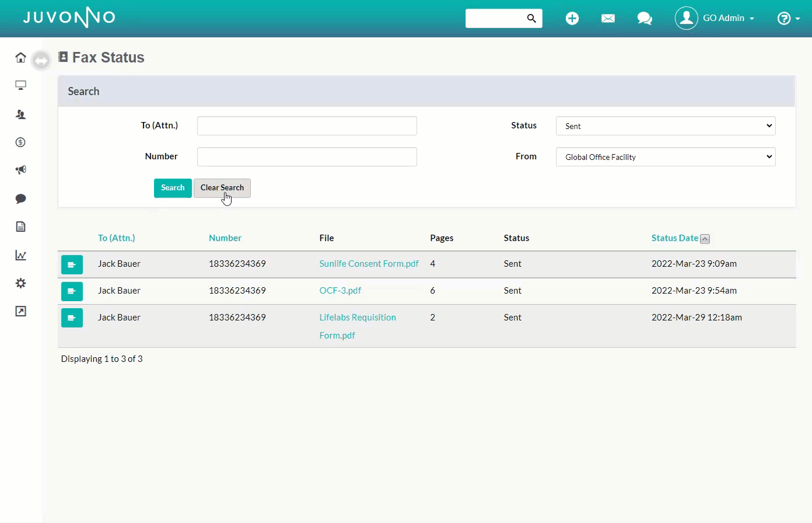Open the OCF-3.pdf file link

[340, 291]
